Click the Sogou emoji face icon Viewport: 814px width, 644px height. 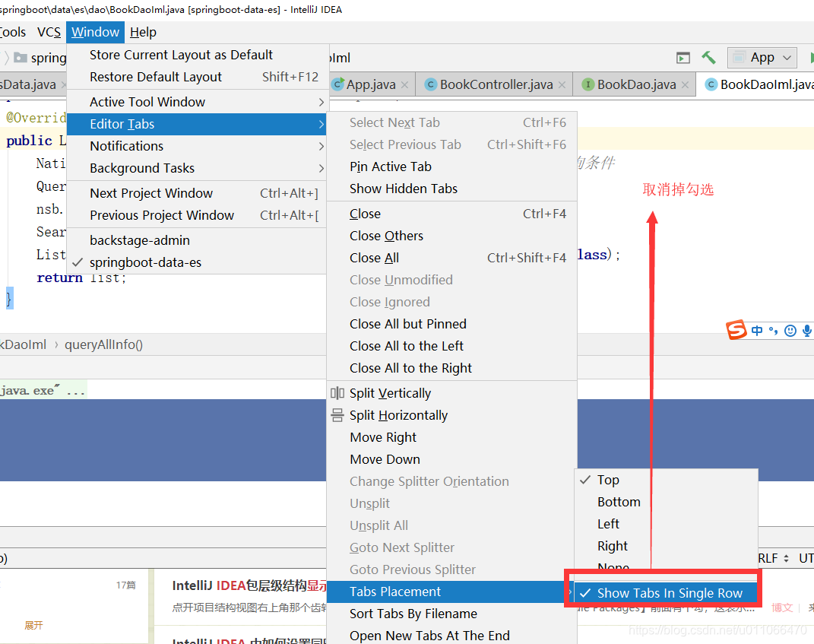pyautogui.click(x=790, y=330)
